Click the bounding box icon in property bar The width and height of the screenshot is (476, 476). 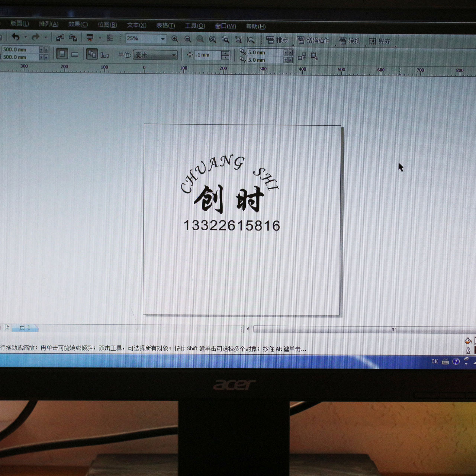(x=314, y=57)
